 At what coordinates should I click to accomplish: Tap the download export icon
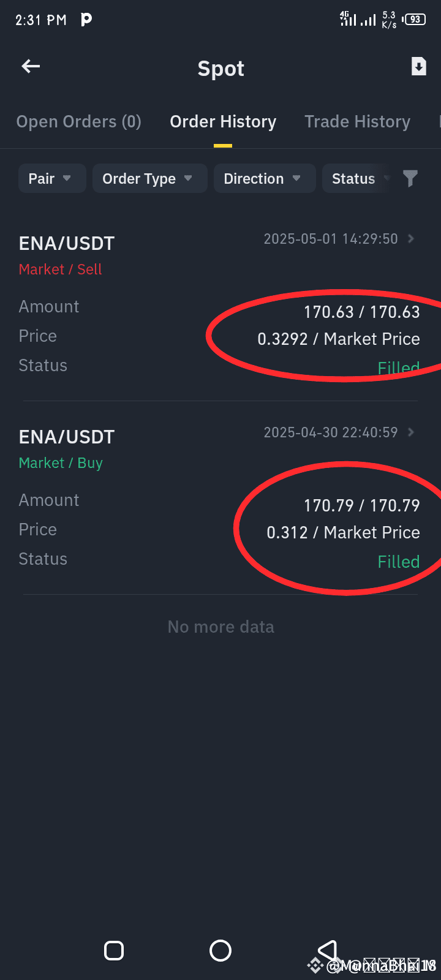(418, 66)
